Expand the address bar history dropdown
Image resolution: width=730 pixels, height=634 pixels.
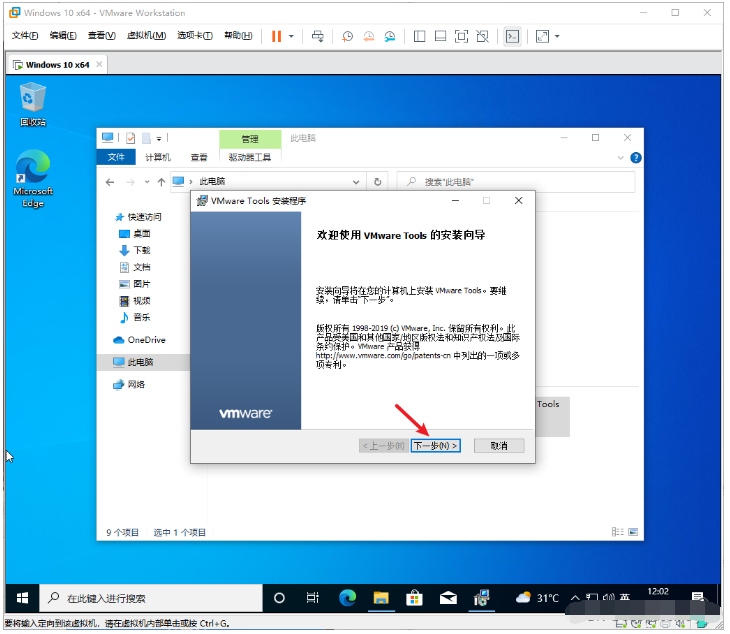click(x=354, y=182)
